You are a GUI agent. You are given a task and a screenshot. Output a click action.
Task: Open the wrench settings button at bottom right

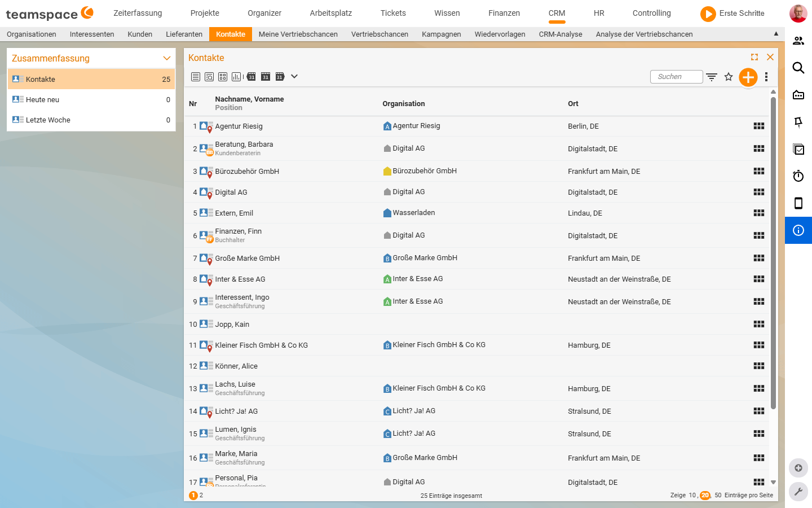[798, 492]
